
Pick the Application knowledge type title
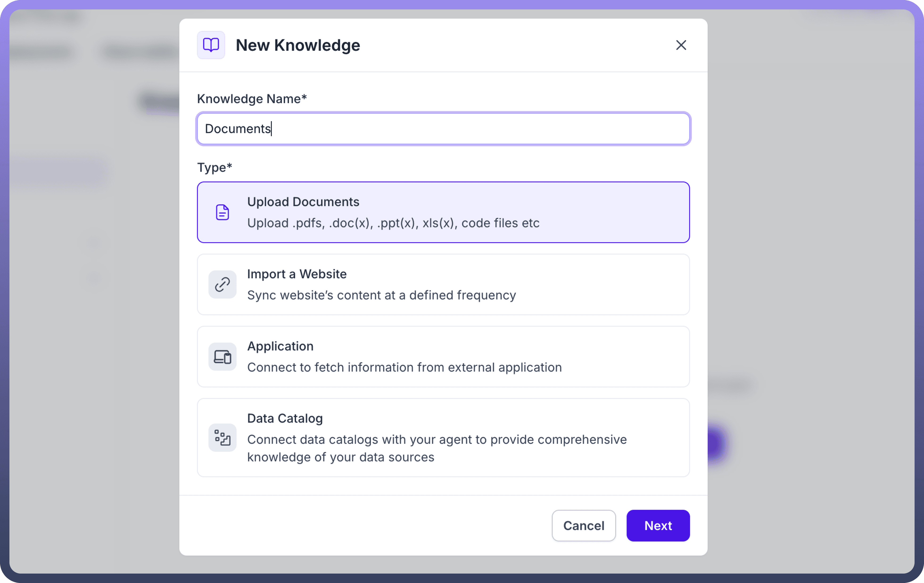pyautogui.click(x=280, y=346)
